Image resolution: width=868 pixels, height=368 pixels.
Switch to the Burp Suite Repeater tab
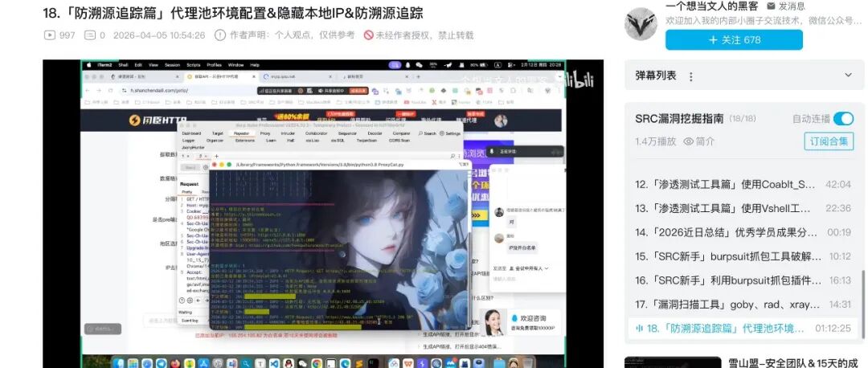click(x=241, y=133)
